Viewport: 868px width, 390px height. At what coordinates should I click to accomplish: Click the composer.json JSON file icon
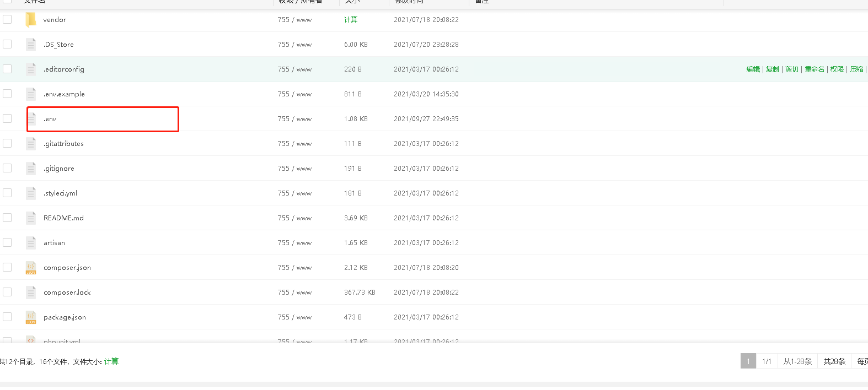(31, 268)
